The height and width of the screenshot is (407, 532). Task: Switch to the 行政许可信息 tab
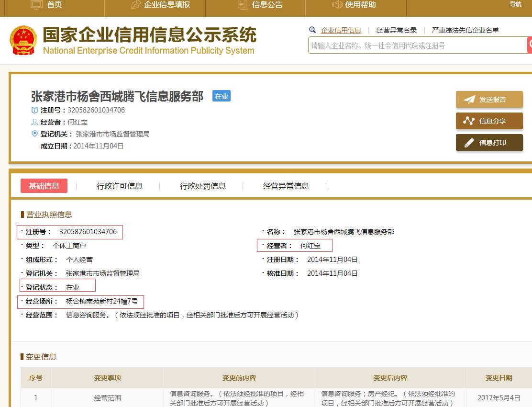tap(120, 186)
